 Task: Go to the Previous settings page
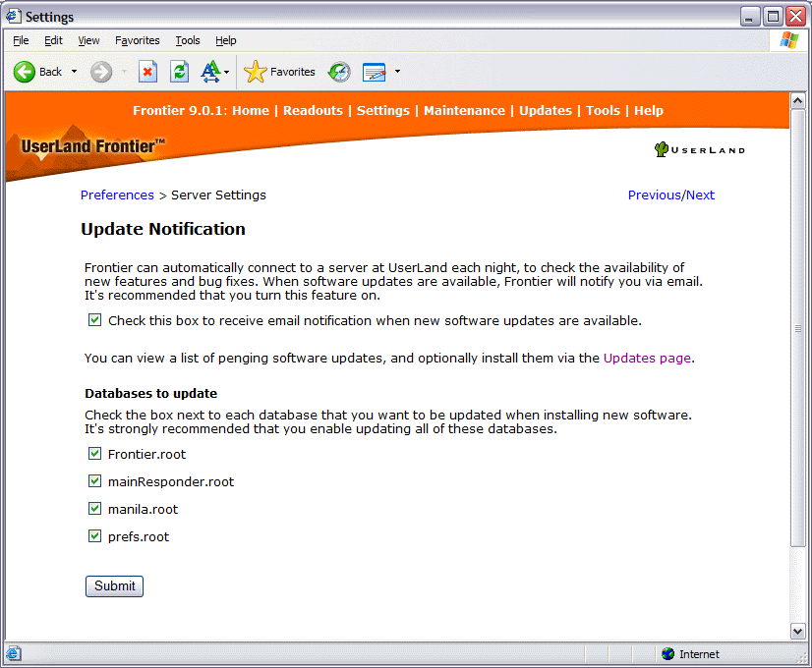(655, 195)
